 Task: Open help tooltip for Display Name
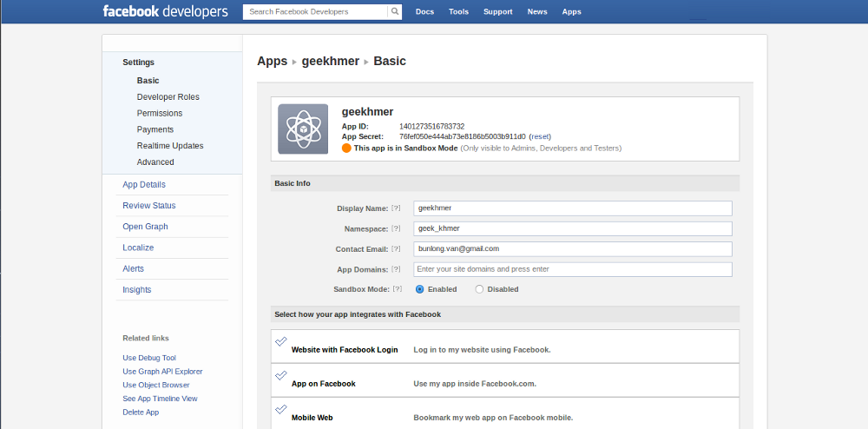click(x=396, y=208)
